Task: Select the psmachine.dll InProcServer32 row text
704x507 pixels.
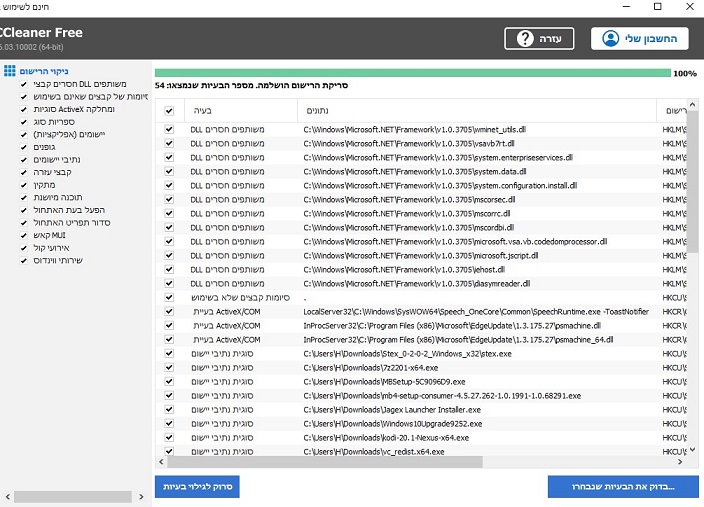Action: tap(452, 326)
